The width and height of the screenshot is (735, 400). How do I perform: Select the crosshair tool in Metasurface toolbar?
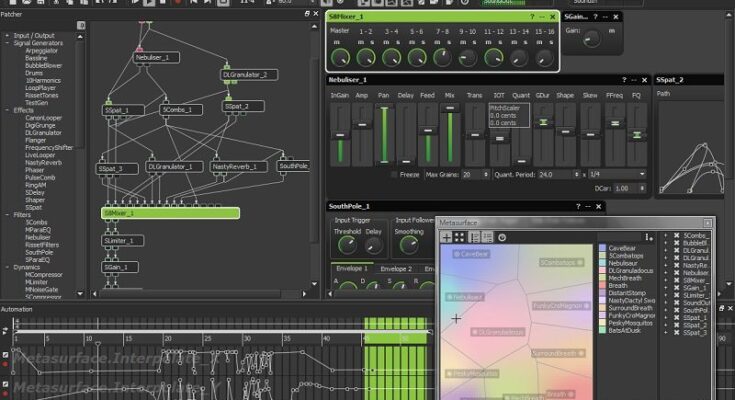(x=446, y=237)
